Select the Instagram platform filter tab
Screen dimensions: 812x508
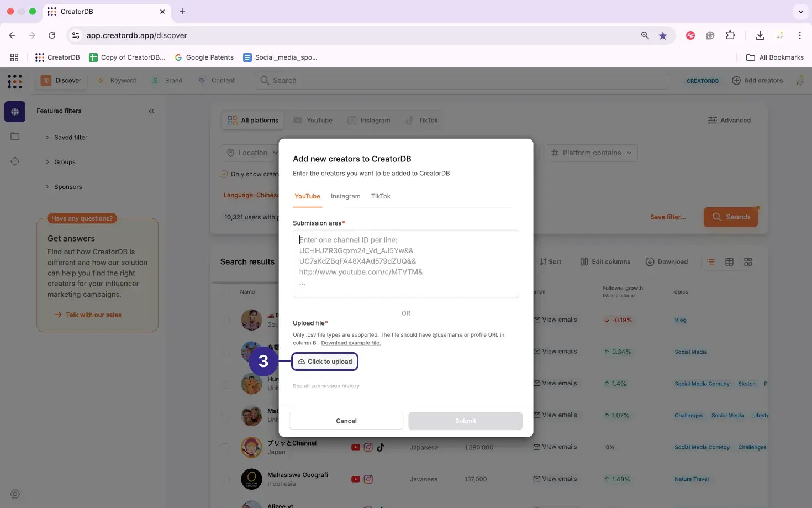tap(368, 121)
